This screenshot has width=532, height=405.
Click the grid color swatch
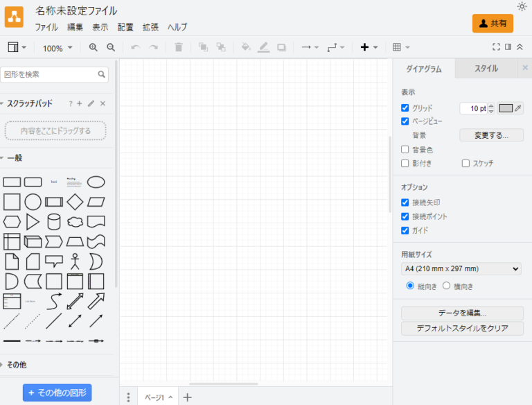click(506, 108)
